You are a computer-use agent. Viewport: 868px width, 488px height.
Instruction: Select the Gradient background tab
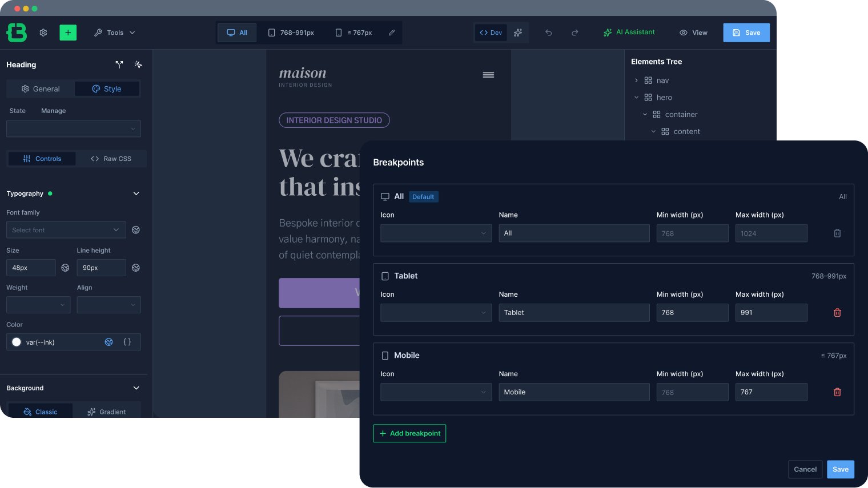(107, 412)
